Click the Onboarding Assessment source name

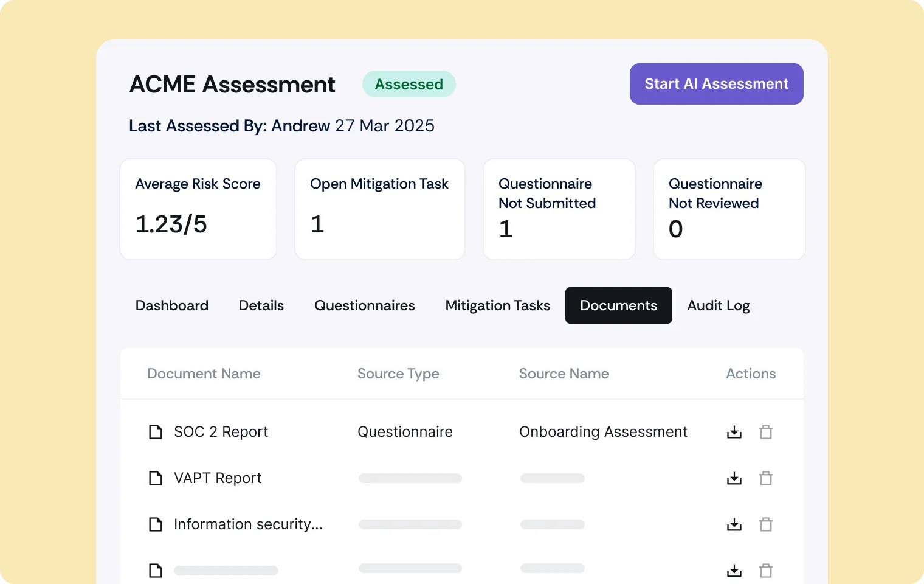pos(603,432)
